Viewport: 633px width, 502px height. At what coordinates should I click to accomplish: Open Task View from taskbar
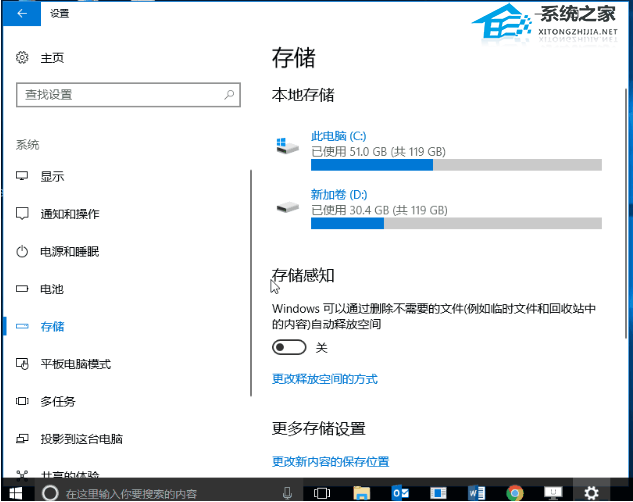pos(322,493)
